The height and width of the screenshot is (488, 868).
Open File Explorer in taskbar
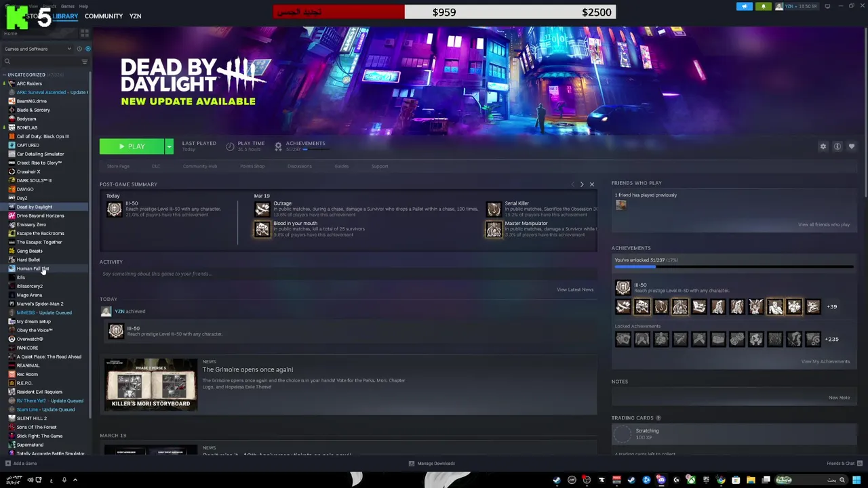click(751, 480)
